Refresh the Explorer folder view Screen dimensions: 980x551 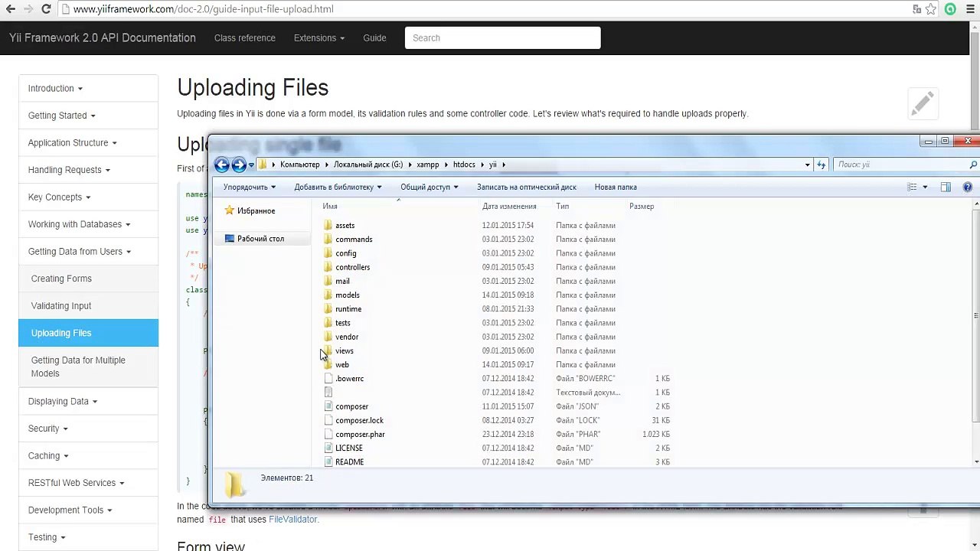tap(822, 165)
